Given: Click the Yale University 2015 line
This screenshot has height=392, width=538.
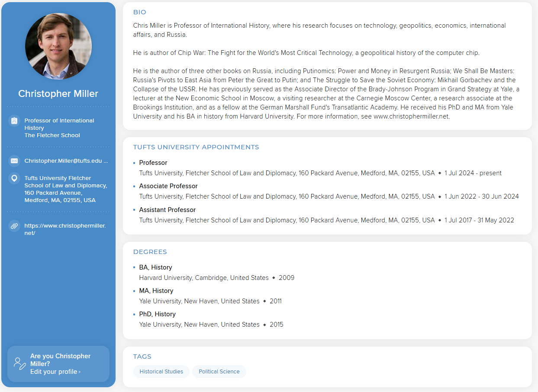Looking at the screenshot, I should (x=211, y=325).
